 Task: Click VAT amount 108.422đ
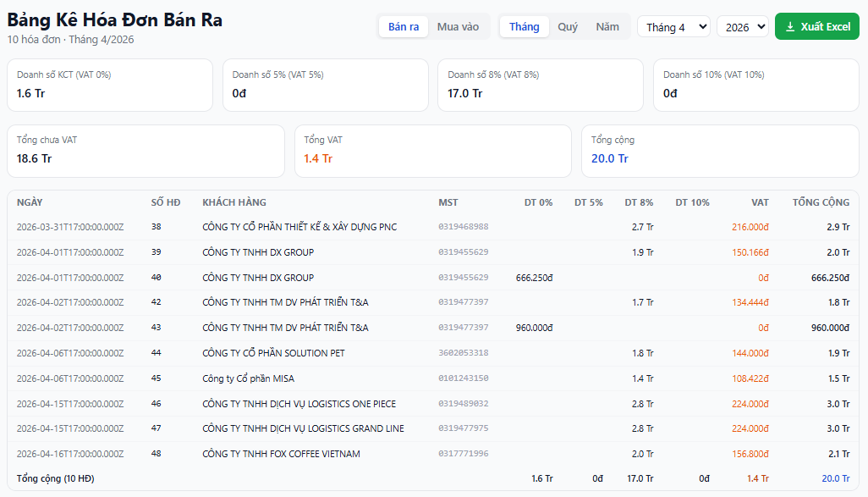[750, 378]
